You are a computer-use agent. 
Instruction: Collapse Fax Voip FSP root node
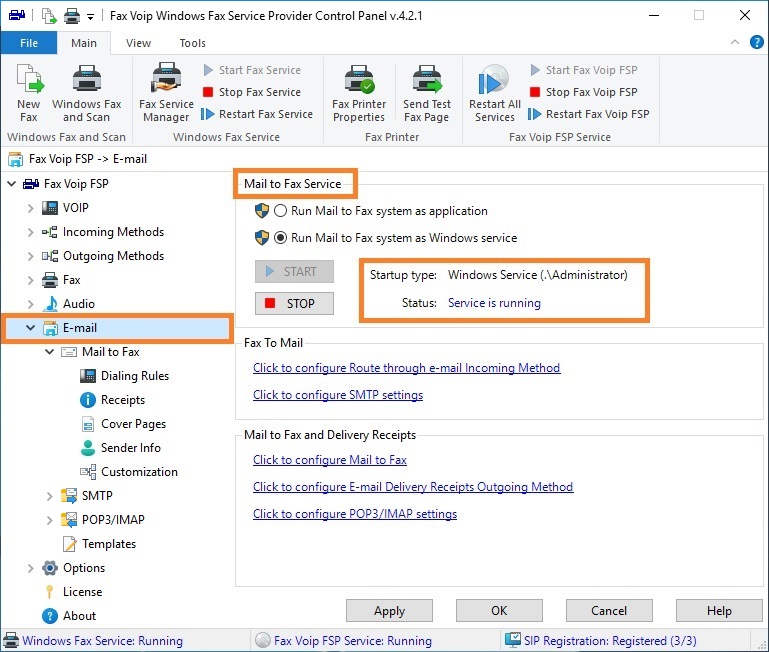(12, 184)
